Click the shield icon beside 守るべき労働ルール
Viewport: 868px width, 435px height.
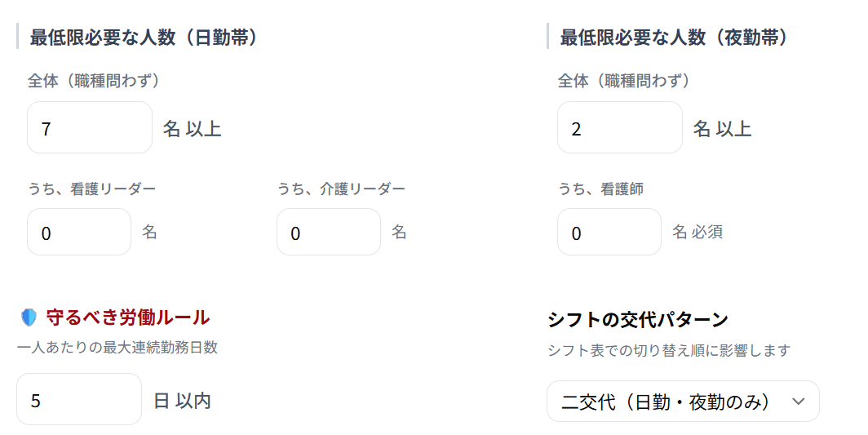(29, 317)
